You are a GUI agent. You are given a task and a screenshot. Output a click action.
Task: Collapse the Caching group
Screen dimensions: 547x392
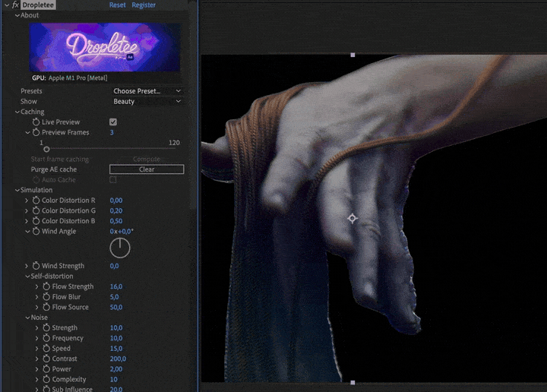coord(17,112)
